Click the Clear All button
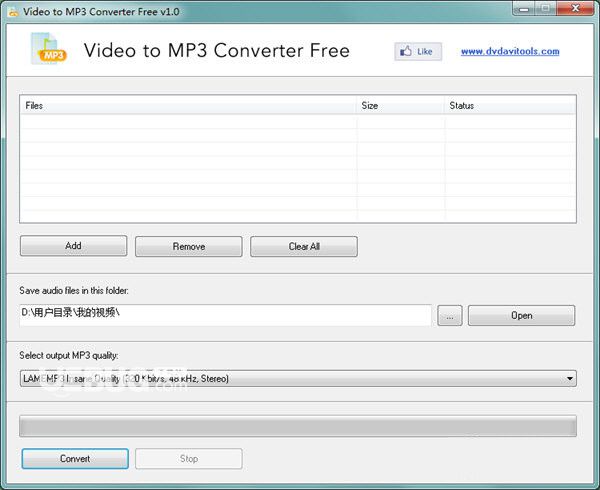Viewport: 600px width, 490px height. coord(304,246)
